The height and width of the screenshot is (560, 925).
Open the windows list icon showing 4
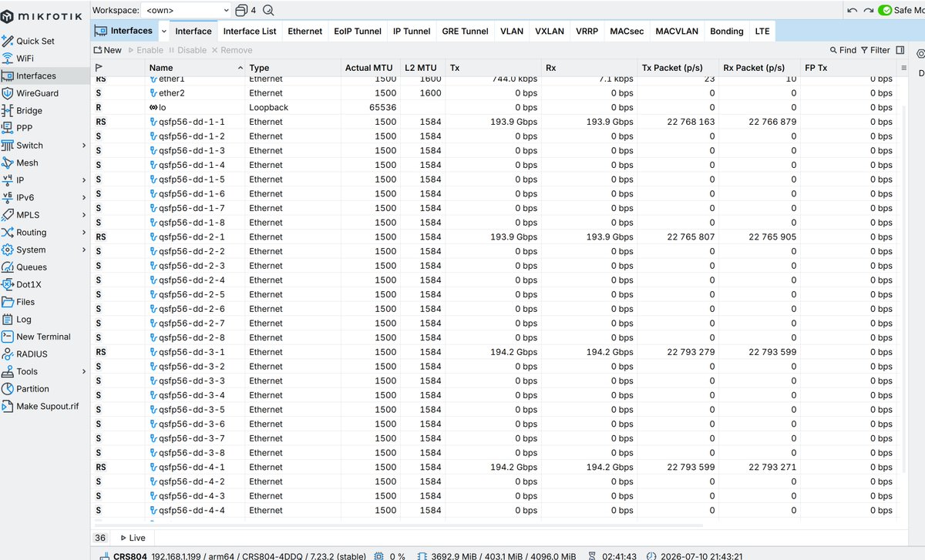245,10
